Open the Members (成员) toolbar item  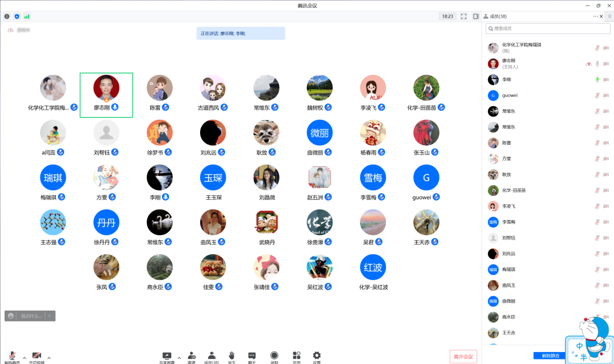pos(211,356)
